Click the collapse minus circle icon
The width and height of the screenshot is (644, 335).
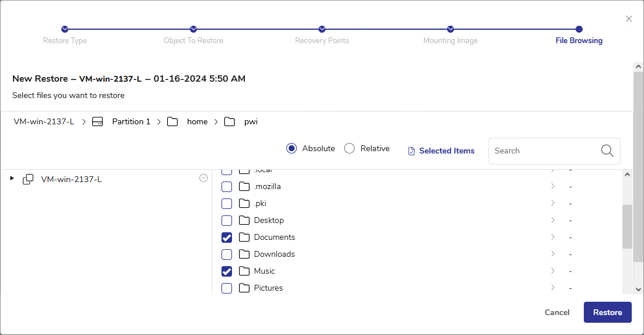203,178
